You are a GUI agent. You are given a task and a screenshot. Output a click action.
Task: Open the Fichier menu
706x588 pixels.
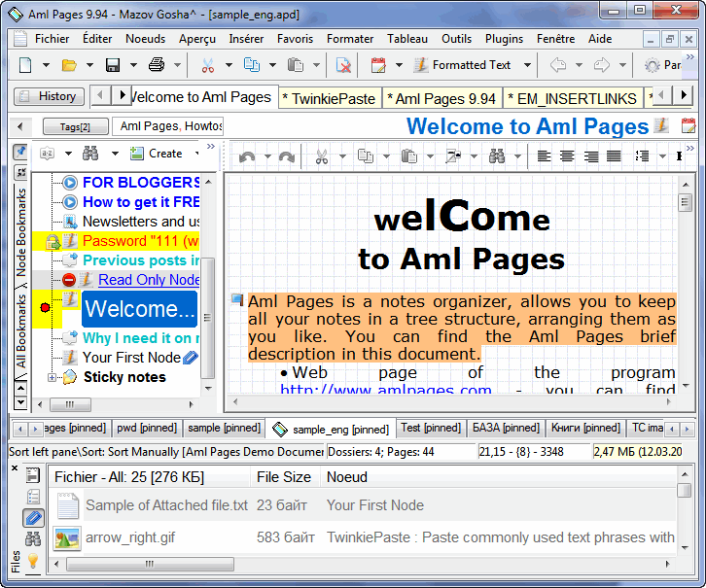(53, 39)
